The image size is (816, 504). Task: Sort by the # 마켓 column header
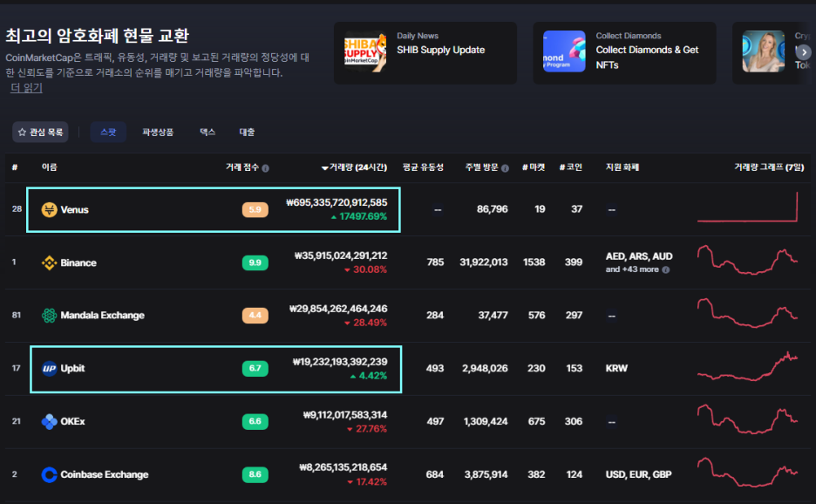pos(534,167)
